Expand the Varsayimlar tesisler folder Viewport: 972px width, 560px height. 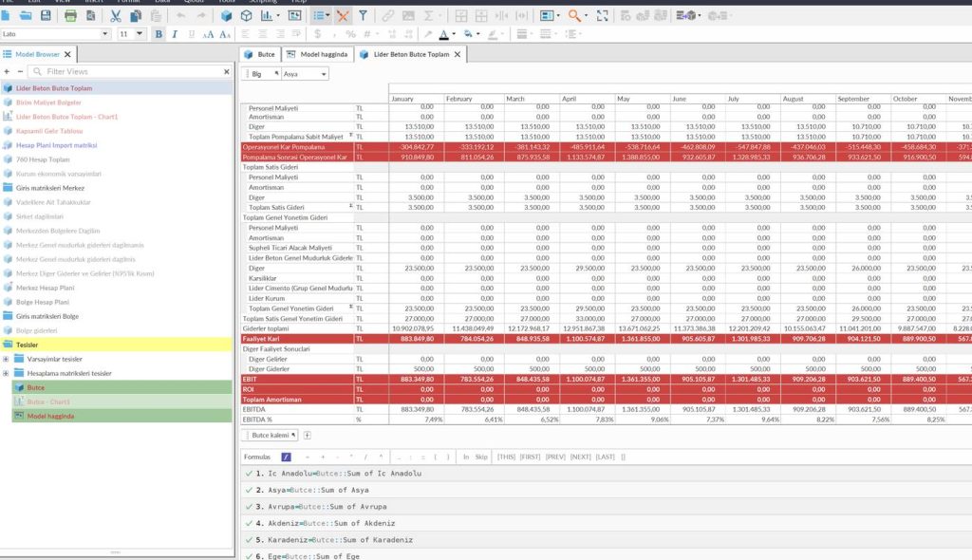click(x=6, y=359)
